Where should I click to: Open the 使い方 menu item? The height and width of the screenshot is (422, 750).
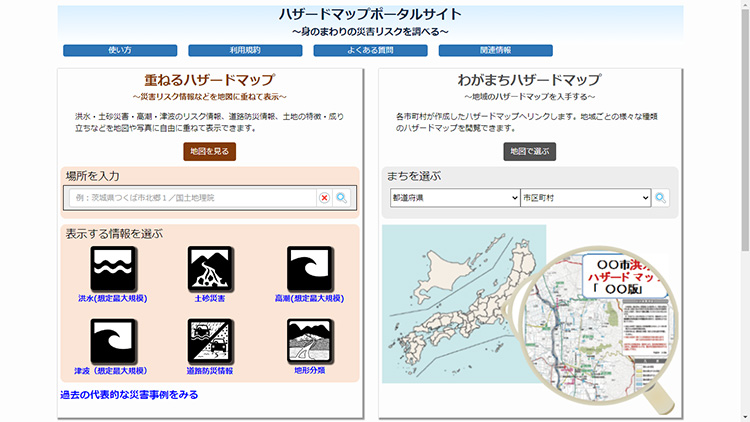coord(112,50)
